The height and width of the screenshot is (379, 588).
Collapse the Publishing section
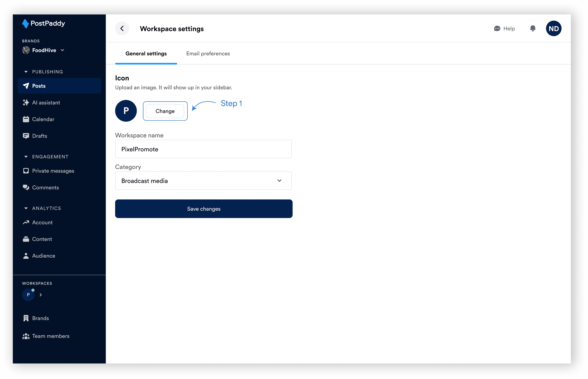(26, 72)
